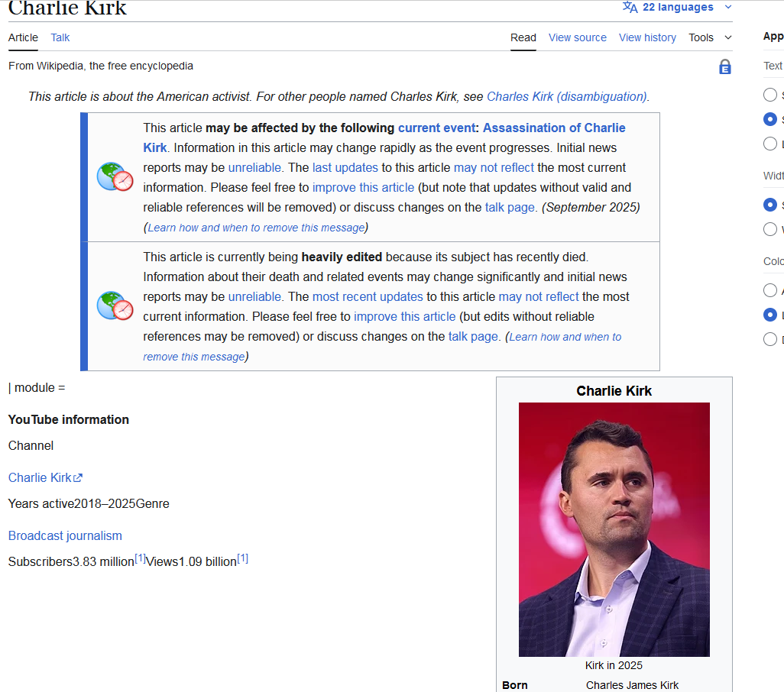Screen dimensions: 784x692
Task: Click the 'Years active2018–2025Genre' text
Action: pyautogui.click(x=89, y=503)
